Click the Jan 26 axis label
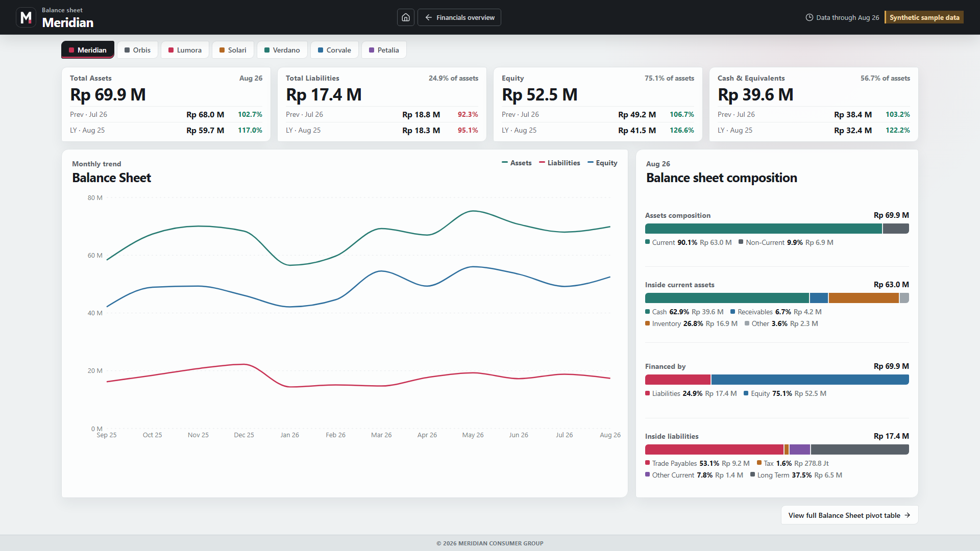Viewport: 980px width, 551px height. click(289, 435)
